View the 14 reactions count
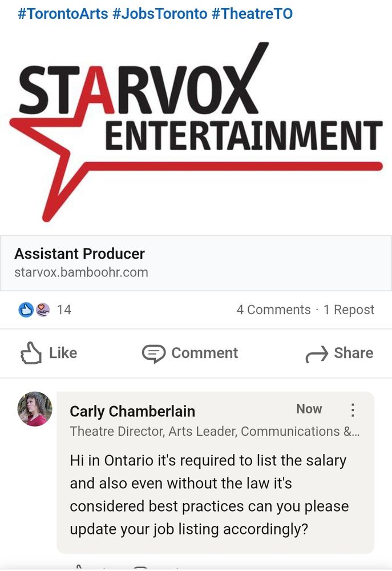 pyautogui.click(x=64, y=309)
